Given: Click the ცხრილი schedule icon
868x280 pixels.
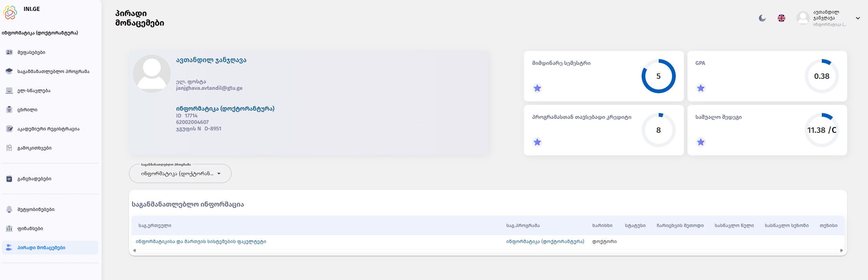Looking at the screenshot, I should point(9,110).
